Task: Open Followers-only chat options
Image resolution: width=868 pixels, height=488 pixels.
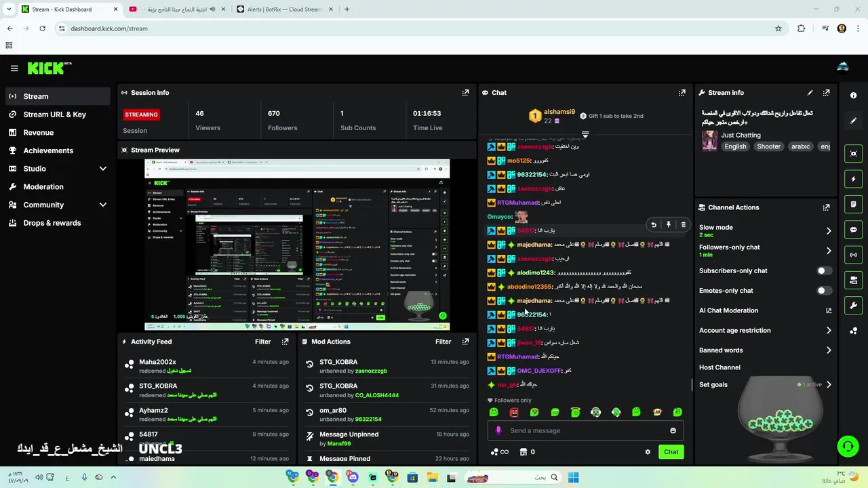Action: pos(764,251)
